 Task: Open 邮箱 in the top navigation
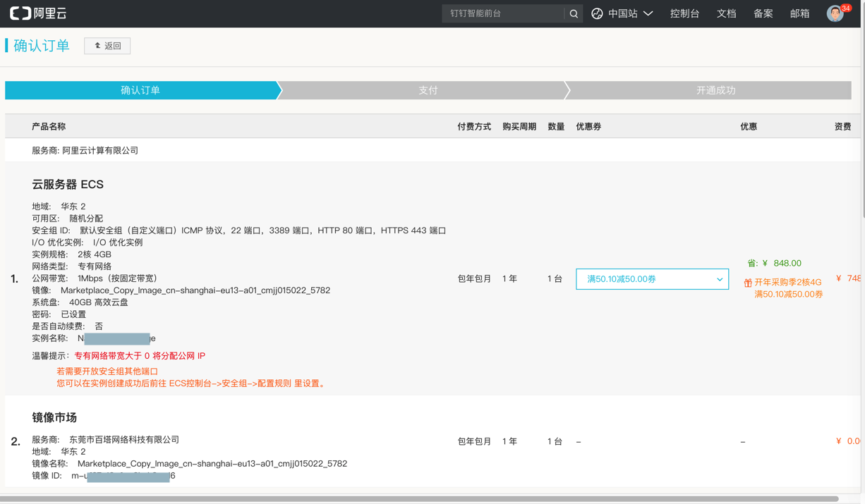click(799, 13)
